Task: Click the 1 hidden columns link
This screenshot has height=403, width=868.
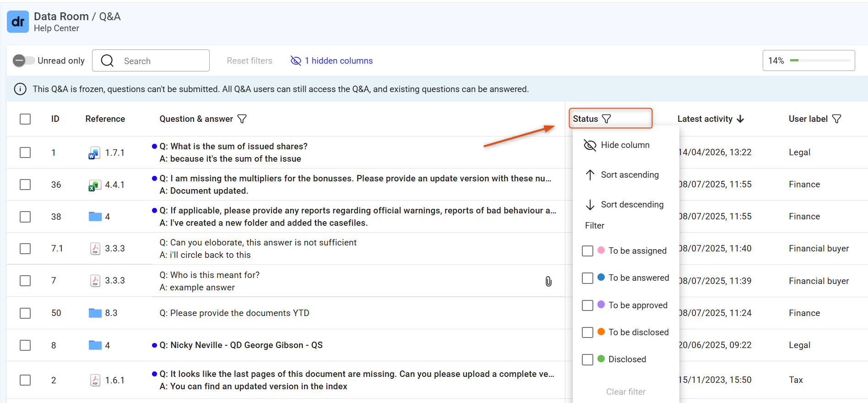Action: tap(332, 61)
